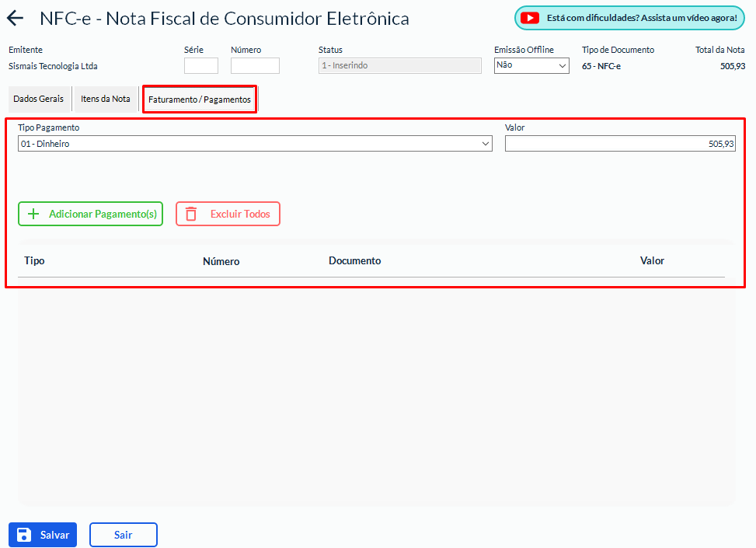Select the Faturamento / Pagamentos tab
The height and width of the screenshot is (548, 756).
pyautogui.click(x=200, y=100)
